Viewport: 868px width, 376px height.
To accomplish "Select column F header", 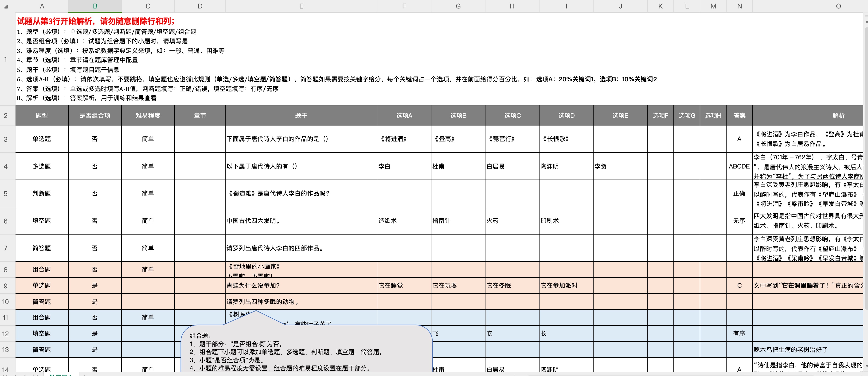I will [404, 6].
